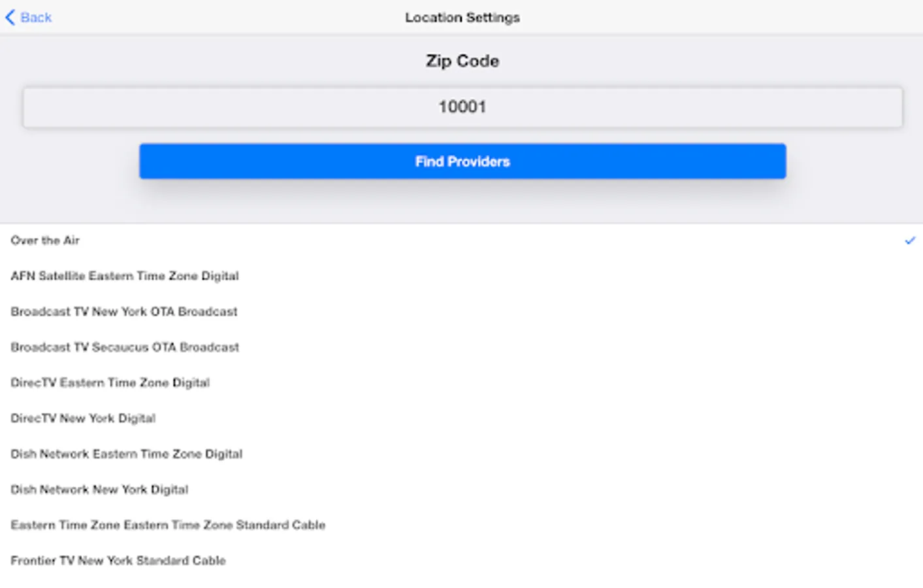Viewport: 923px width, 588px height.
Task: Select Eastern Time Zone Standard Cable
Action: [x=461, y=525]
